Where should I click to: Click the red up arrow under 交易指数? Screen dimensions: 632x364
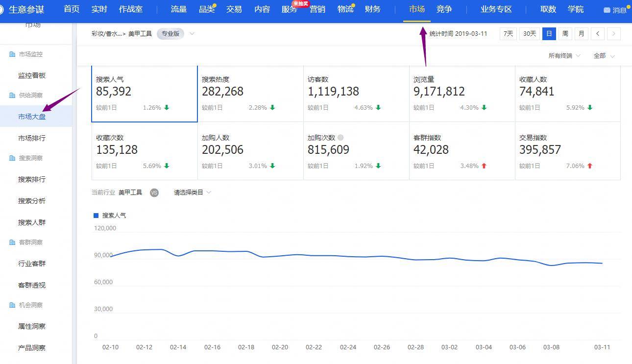coord(590,166)
